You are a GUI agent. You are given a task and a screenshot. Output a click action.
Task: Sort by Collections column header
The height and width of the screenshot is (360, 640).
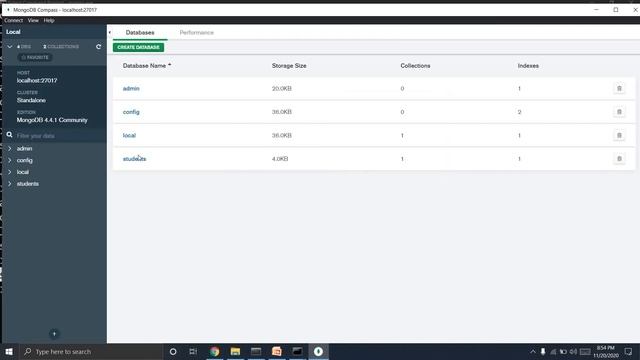415,66
